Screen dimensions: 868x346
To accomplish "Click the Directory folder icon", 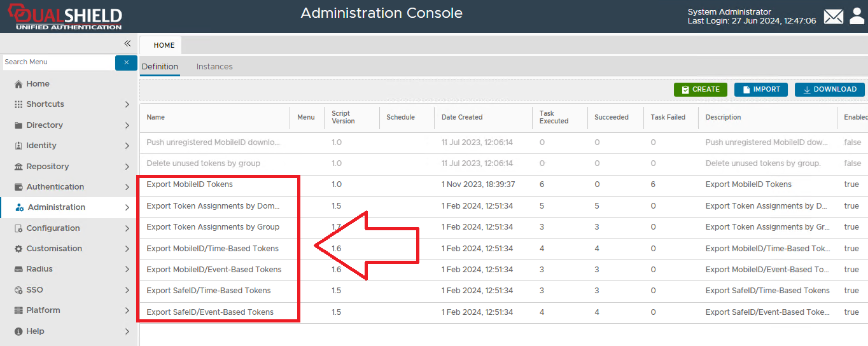I will [18, 125].
